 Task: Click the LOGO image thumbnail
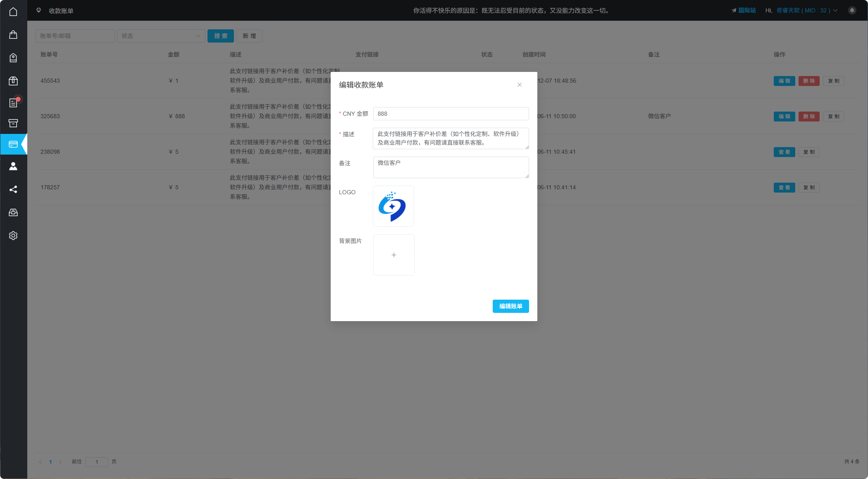coord(393,206)
